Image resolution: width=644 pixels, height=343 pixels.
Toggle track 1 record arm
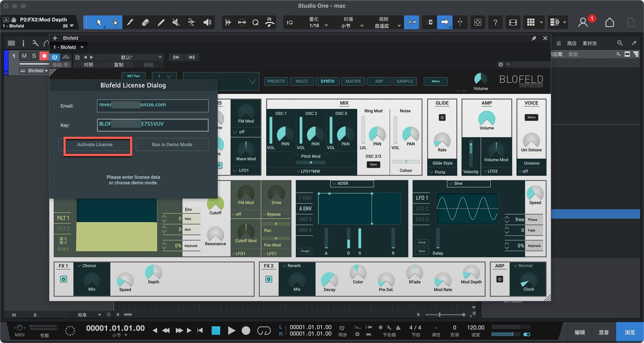44,56
